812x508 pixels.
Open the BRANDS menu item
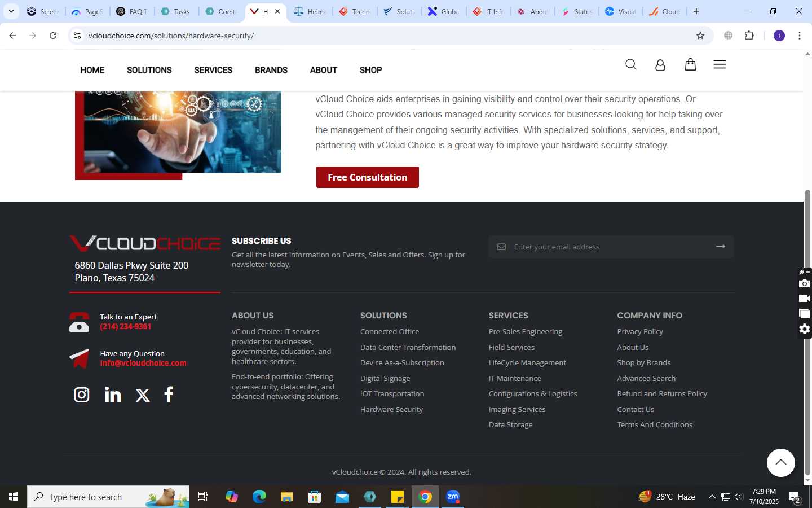(271, 70)
